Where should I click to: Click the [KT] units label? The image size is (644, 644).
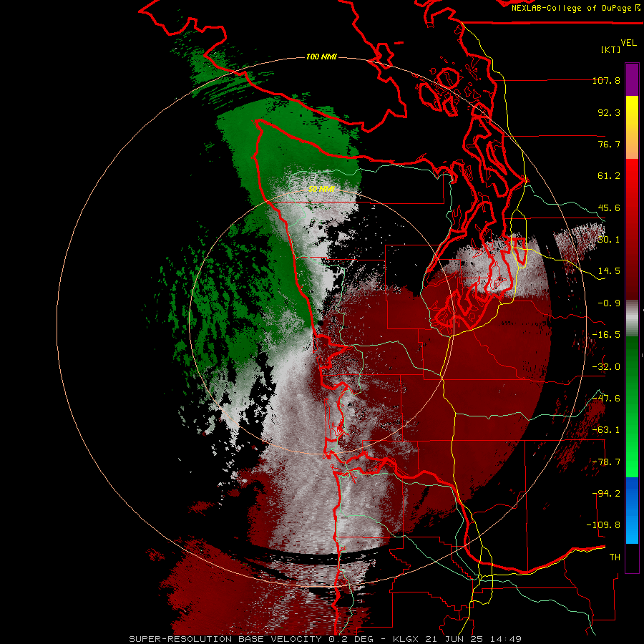(x=610, y=49)
